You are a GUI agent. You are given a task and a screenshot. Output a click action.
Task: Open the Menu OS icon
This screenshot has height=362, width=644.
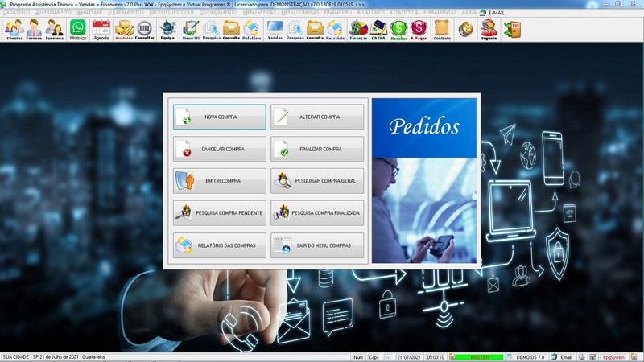[x=191, y=30]
